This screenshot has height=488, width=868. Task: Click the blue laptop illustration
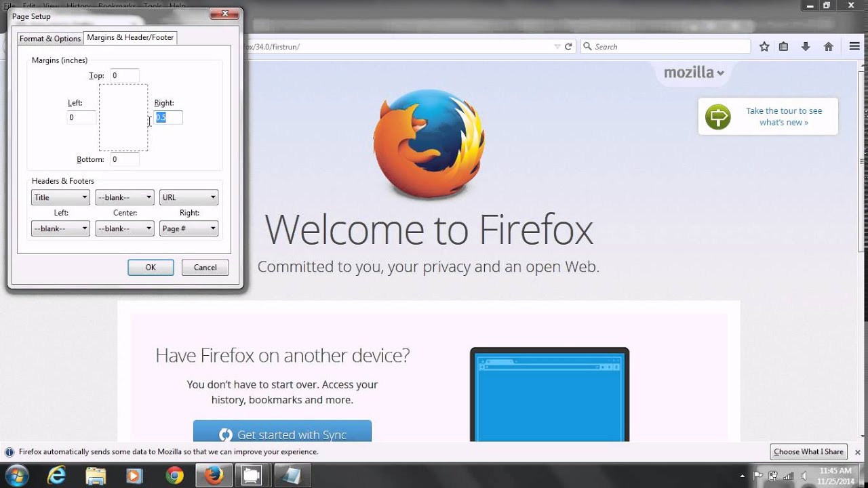(x=549, y=394)
